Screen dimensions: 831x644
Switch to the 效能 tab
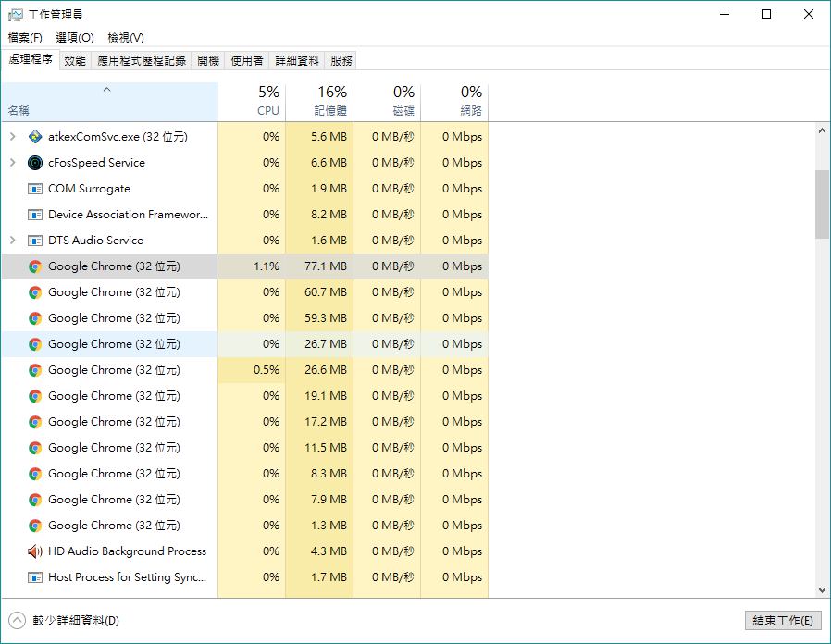point(75,61)
